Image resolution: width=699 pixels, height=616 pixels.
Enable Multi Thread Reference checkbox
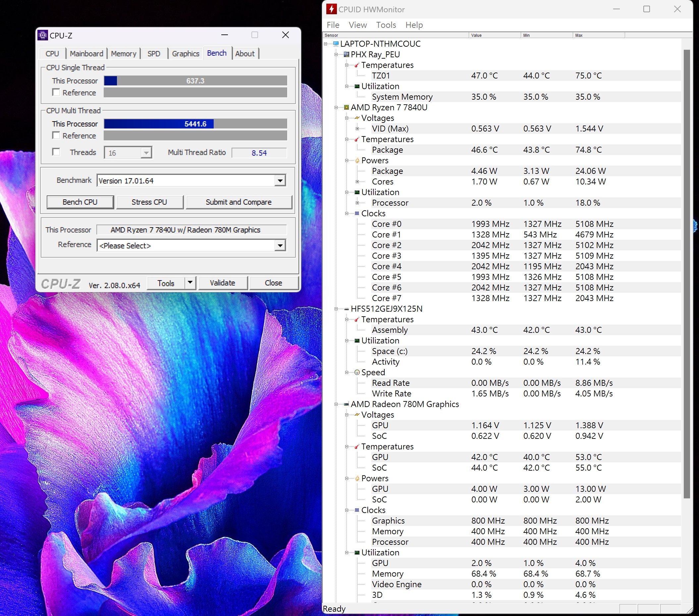pyautogui.click(x=56, y=135)
